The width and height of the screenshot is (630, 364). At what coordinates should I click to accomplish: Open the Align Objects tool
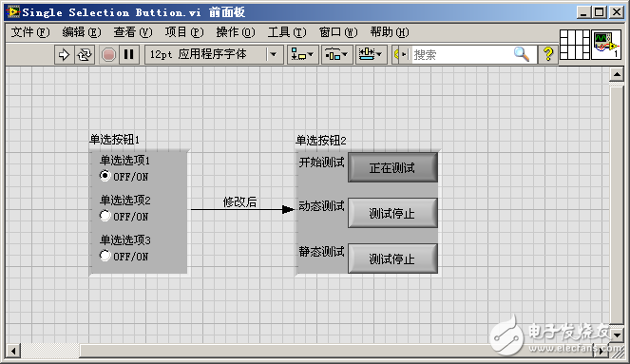(x=302, y=54)
